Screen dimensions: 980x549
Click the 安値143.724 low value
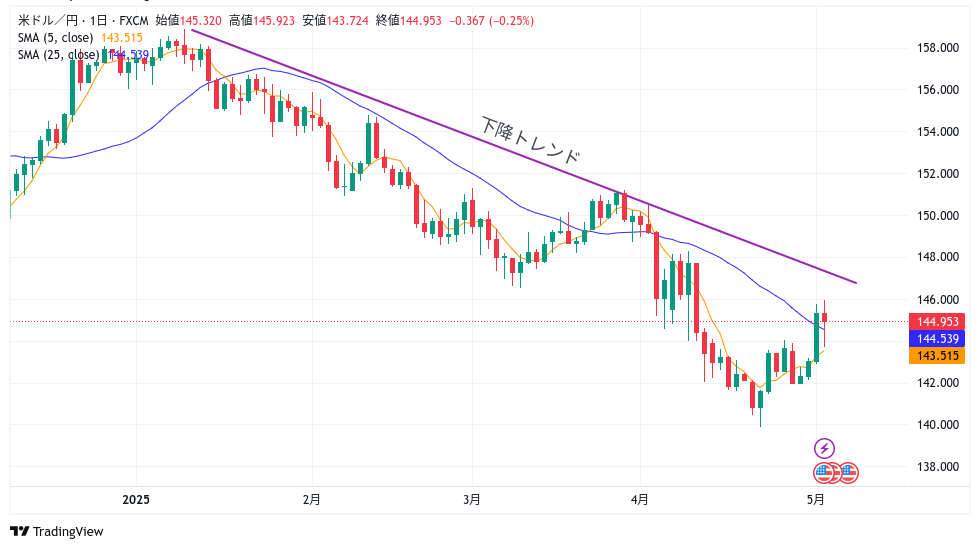pos(335,21)
